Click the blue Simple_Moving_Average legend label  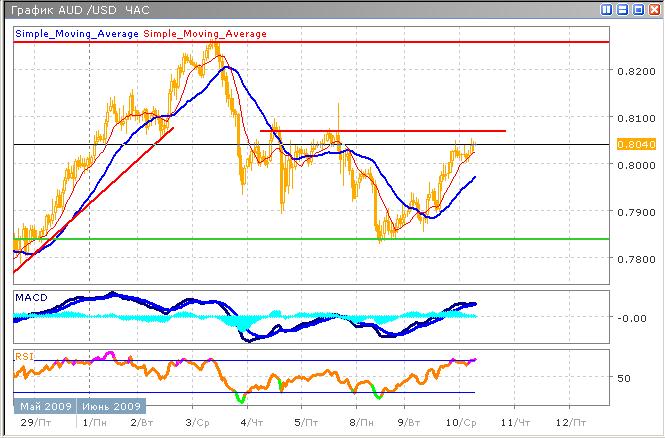coord(77,34)
